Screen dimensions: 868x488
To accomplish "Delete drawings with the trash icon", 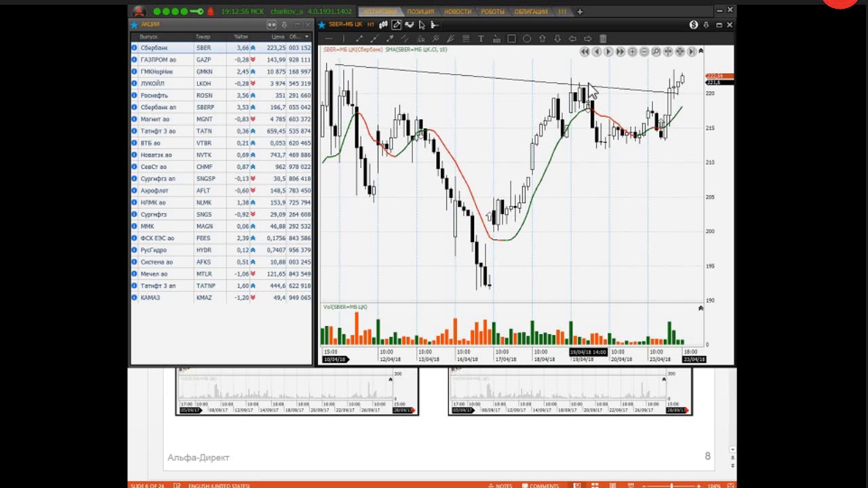I will (603, 39).
